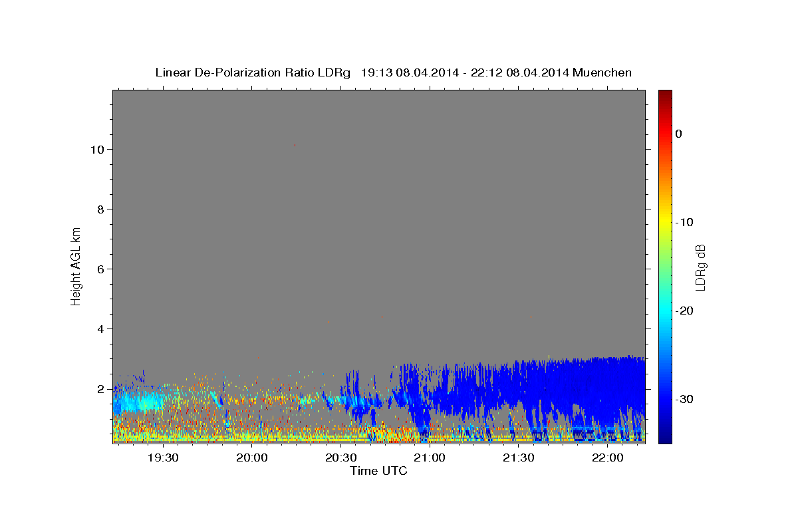Image resolution: width=798 pixels, height=532 pixels.
Task: Select the 19:30 time tick label
Action: click(x=163, y=458)
